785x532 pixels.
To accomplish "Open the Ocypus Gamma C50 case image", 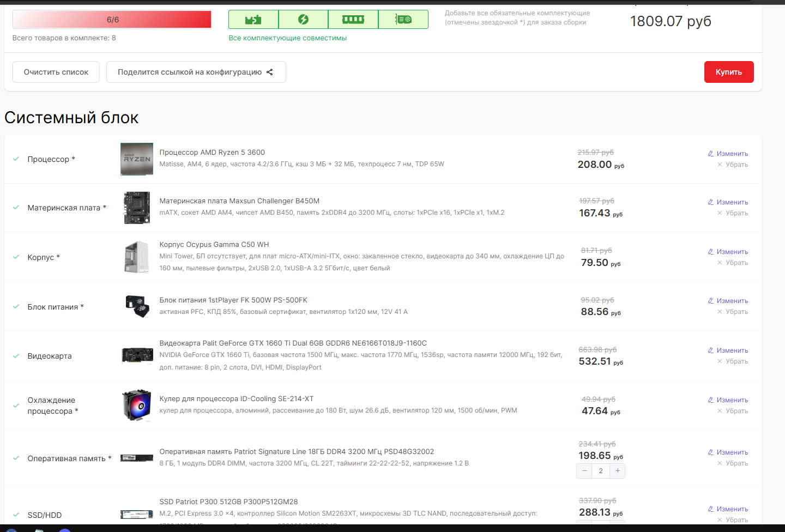I will [137, 257].
